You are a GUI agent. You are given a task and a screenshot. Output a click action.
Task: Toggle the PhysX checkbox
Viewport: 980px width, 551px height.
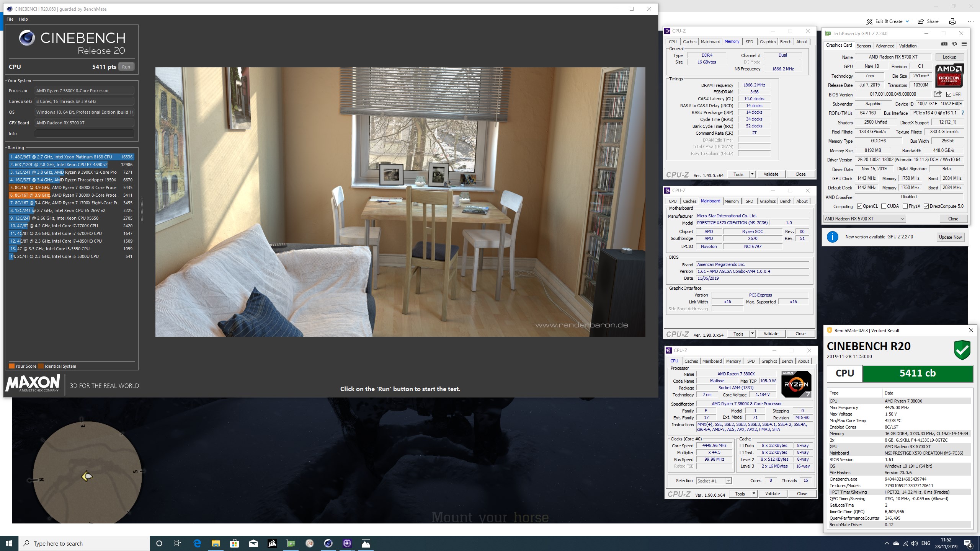905,206
